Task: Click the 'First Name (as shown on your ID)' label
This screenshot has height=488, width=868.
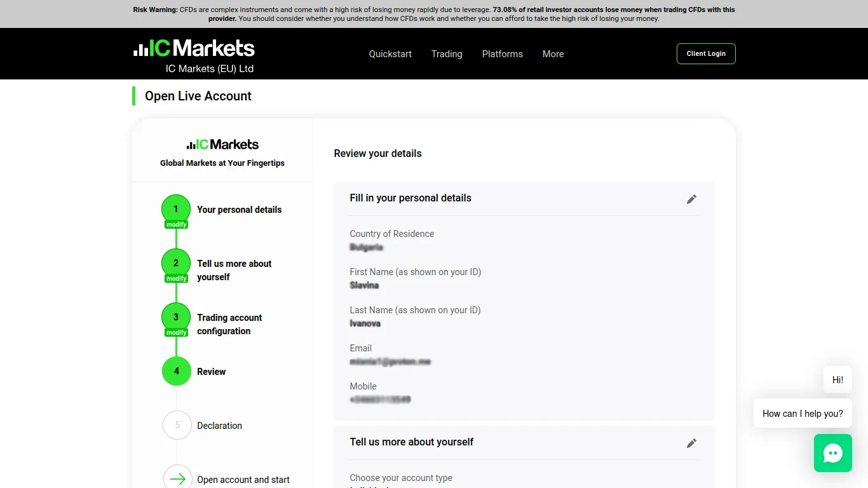Action: [x=415, y=272]
